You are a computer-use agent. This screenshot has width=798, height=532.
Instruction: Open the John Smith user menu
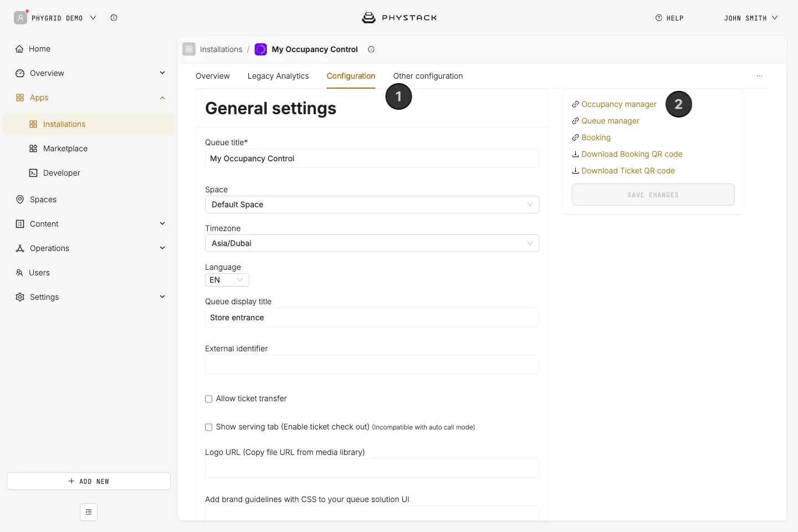pos(751,18)
